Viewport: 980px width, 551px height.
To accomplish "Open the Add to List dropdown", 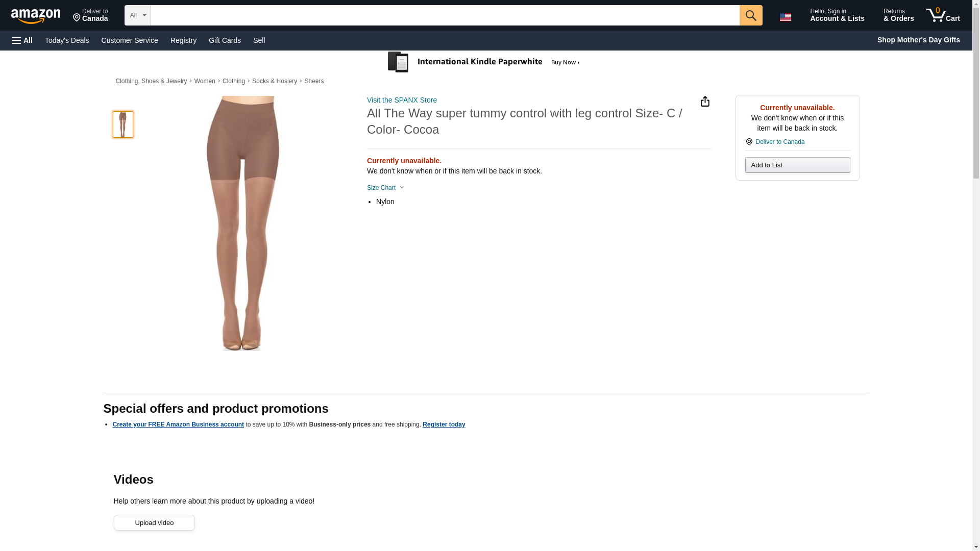I will 797,165.
